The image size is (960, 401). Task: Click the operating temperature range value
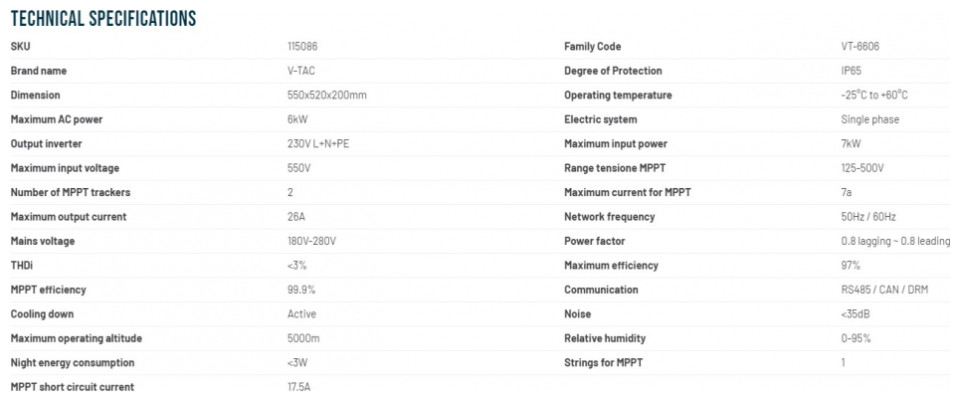coord(875,95)
